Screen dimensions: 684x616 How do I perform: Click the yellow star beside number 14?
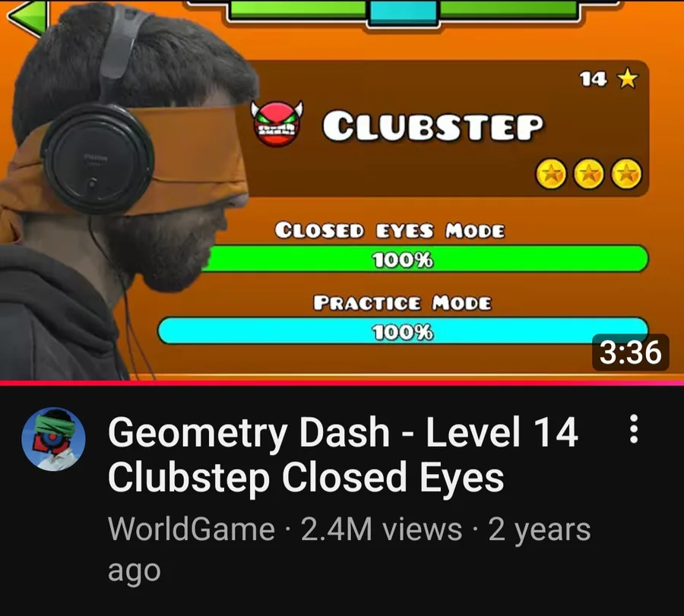pyautogui.click(x=627, y=78)
